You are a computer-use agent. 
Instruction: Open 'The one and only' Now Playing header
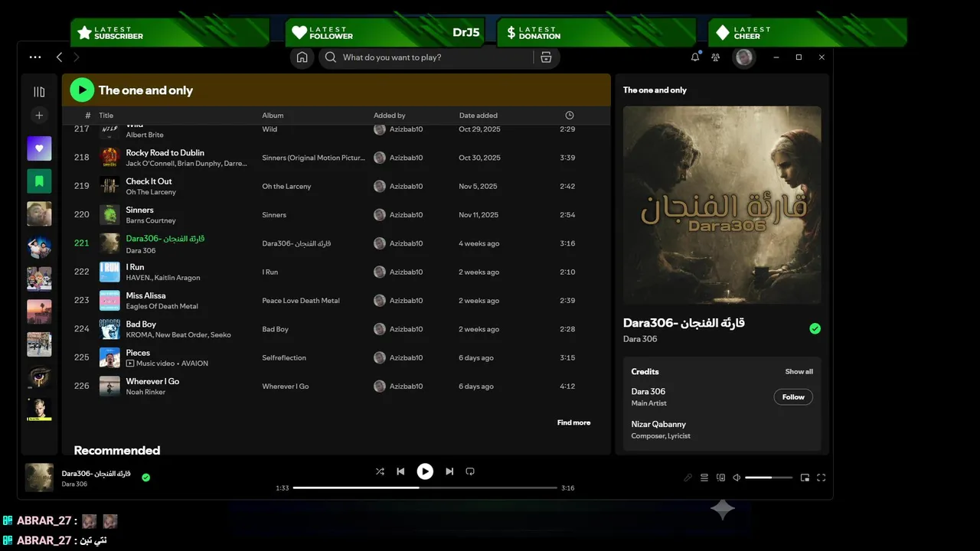pyautogui.click(x=655, y=90)
